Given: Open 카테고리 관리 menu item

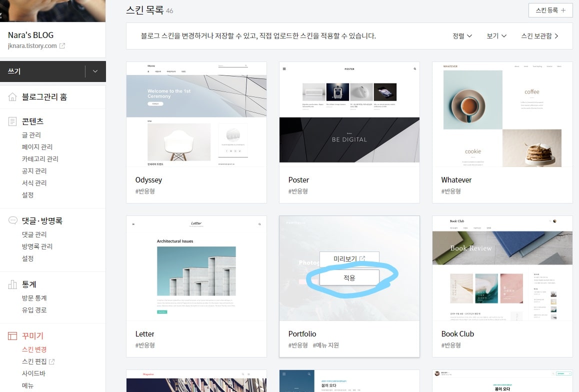Looking at the screenshot, I should [x=40, y=158].
